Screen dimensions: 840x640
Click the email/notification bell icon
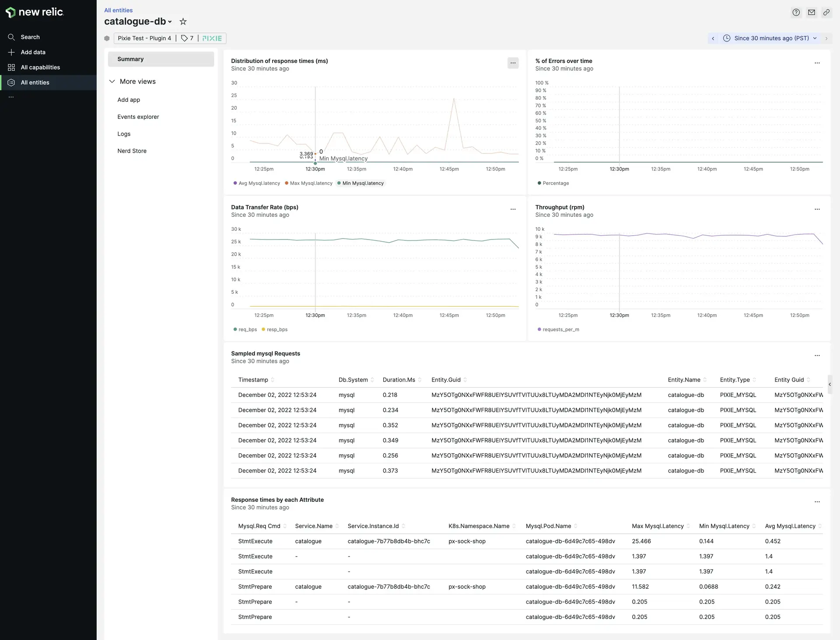811,11
